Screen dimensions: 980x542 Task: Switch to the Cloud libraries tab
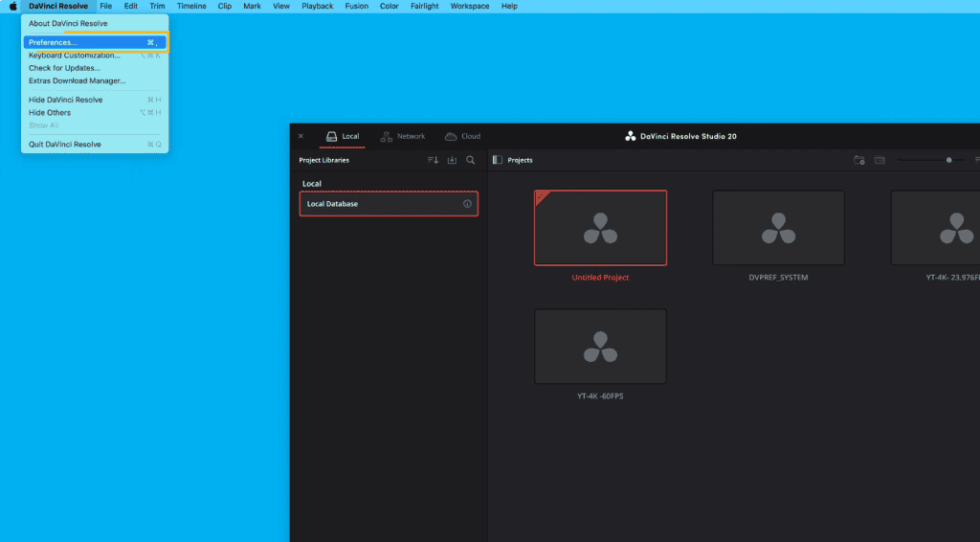click(463, 137)
